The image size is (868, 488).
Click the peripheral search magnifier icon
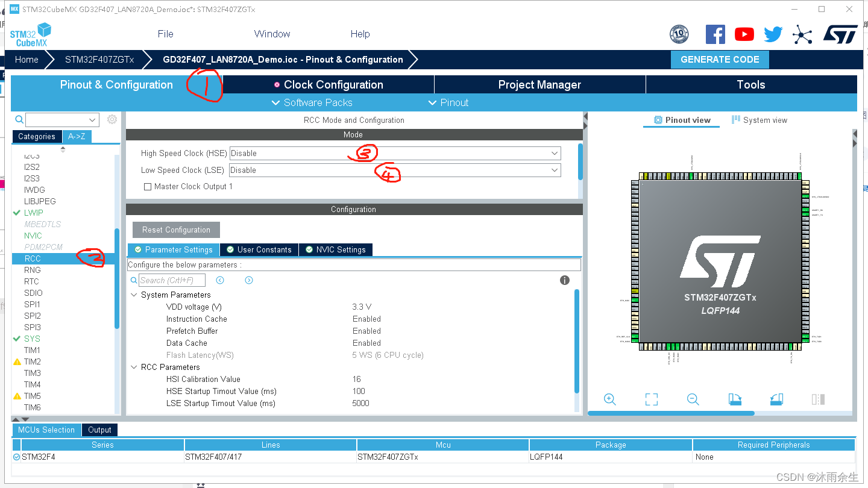pos(19,120)
